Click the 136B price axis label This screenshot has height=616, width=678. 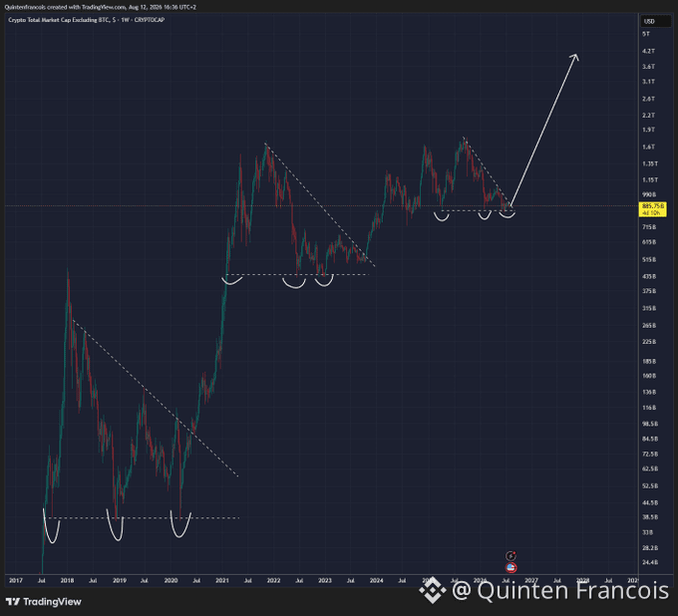(649, 392)
